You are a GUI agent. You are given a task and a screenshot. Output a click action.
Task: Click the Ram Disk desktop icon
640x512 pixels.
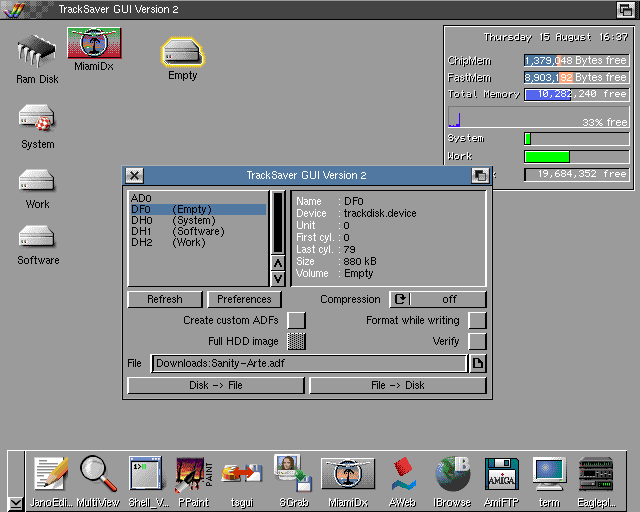[x=37, y=52]
